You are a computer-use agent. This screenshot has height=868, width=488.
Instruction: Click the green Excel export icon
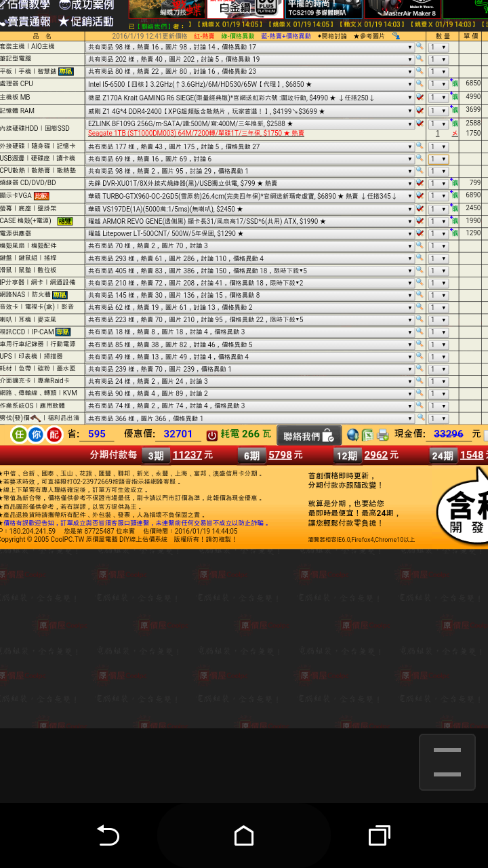(x=368, y=435)
